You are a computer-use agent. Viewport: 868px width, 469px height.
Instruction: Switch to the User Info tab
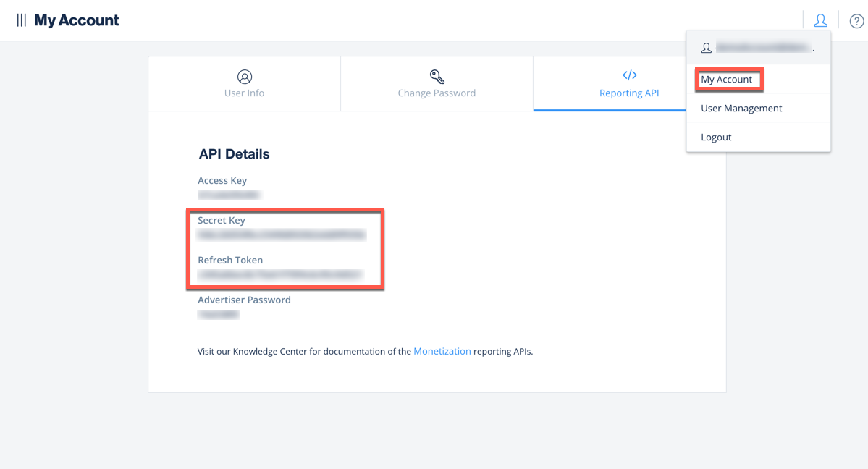tap(244, 93)
